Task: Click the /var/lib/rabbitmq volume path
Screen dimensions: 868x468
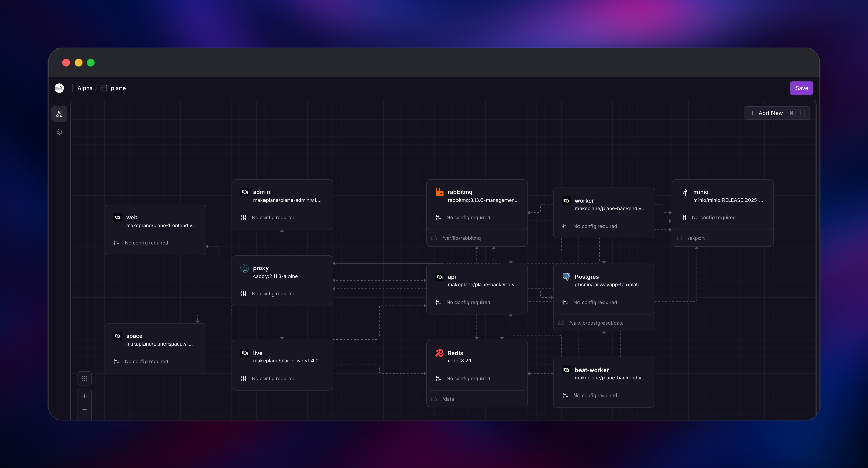Action: pos(462,238)
